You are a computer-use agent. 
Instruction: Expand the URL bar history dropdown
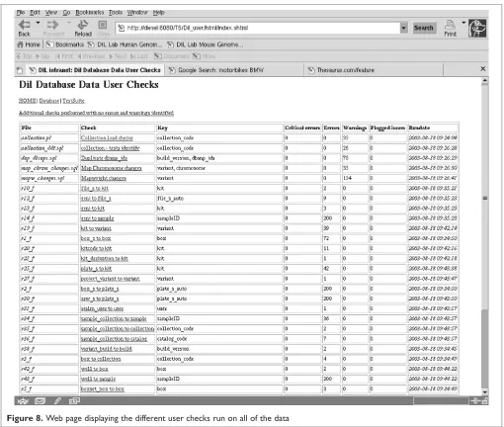(404, 28)
